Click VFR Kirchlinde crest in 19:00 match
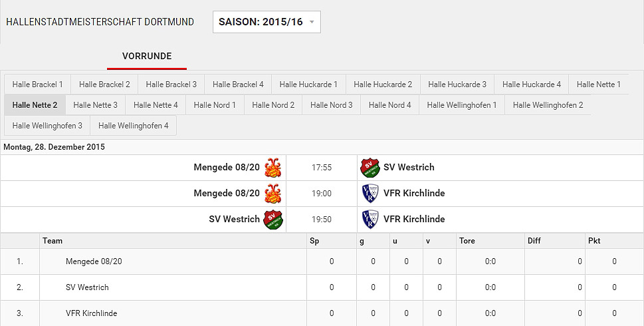This screenshot has height=326, width=644. (x=370, y=194)
